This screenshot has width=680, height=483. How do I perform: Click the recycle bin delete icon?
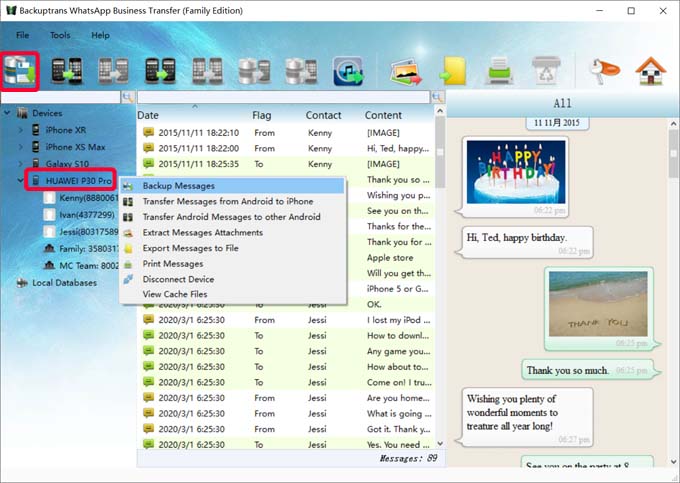[546, 71]
